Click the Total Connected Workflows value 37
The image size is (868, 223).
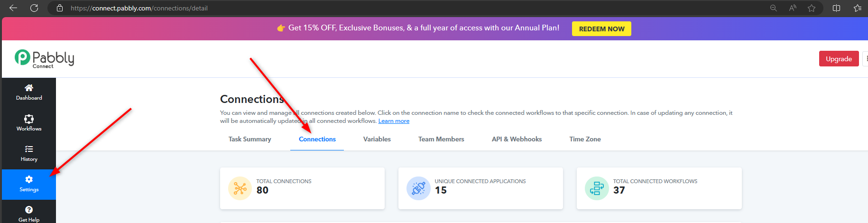[619, 190]
